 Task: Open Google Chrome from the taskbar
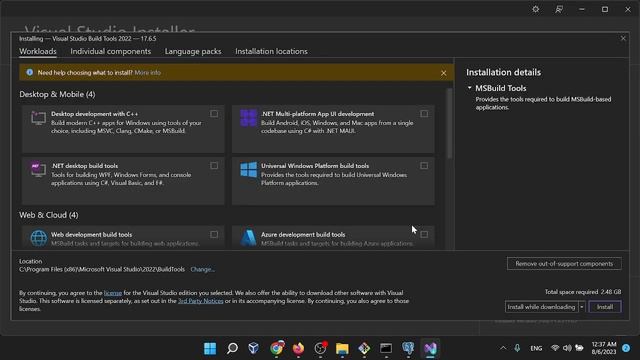tap(276, 348)
